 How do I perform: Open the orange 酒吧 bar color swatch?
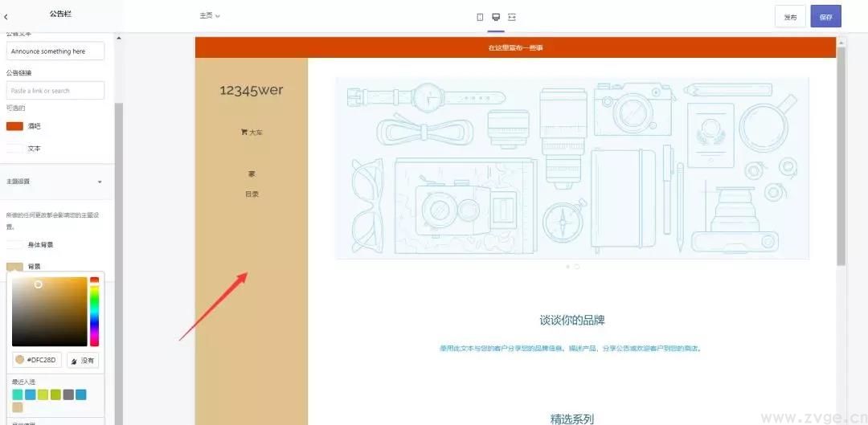click(14, 126)
